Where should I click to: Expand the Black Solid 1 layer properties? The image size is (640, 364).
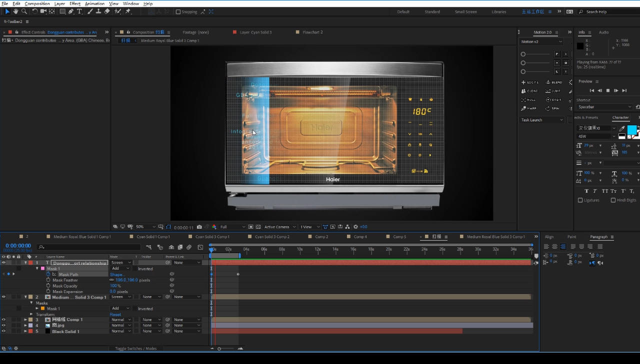[25, 331]
